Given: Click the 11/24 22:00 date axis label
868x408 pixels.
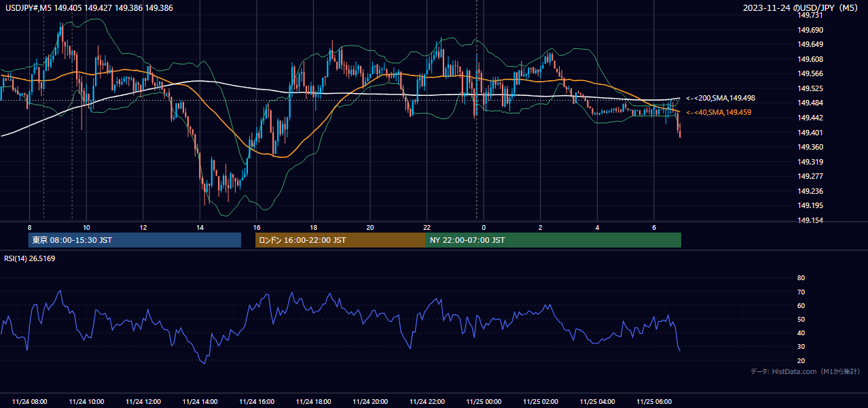Looking at the screenshot, I should [427, 401].
